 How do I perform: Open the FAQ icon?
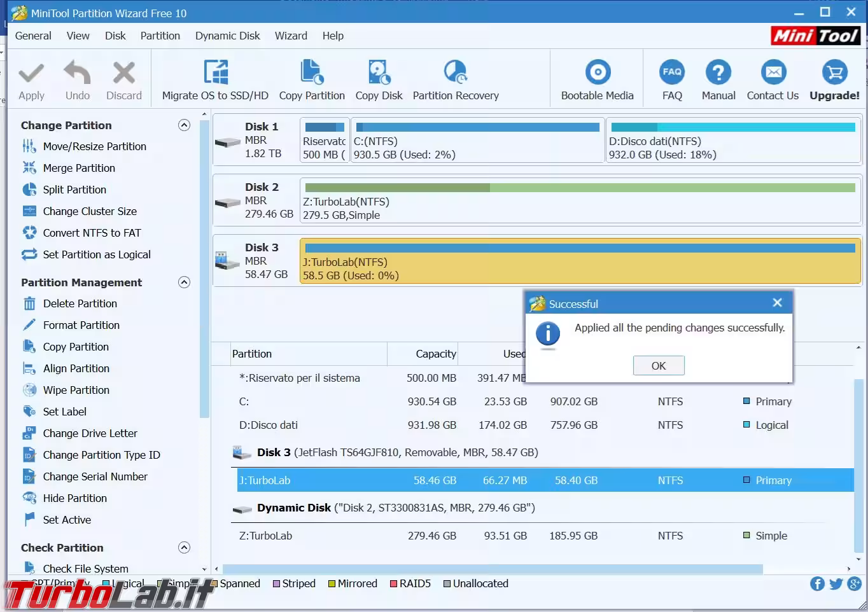coord(672,73)
